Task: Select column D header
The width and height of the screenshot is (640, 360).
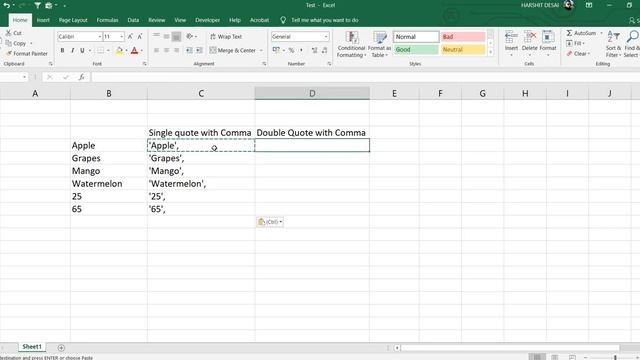Action: click(x=312, y=93)
